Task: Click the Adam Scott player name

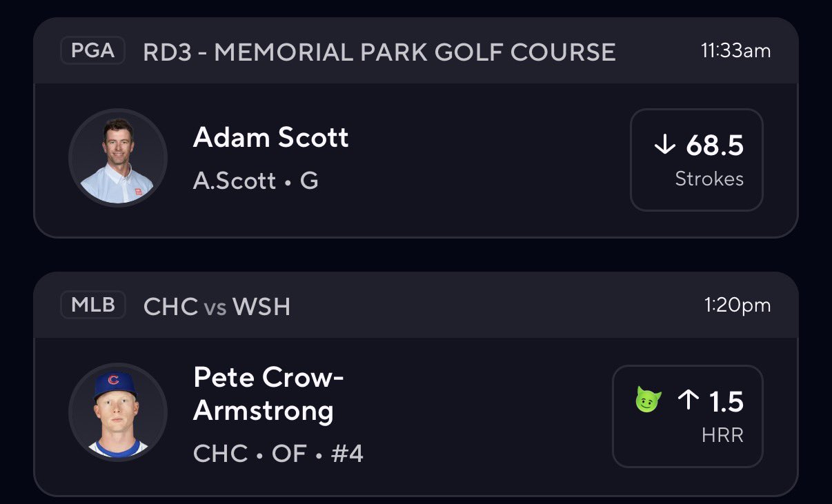Action: [270, 137]
